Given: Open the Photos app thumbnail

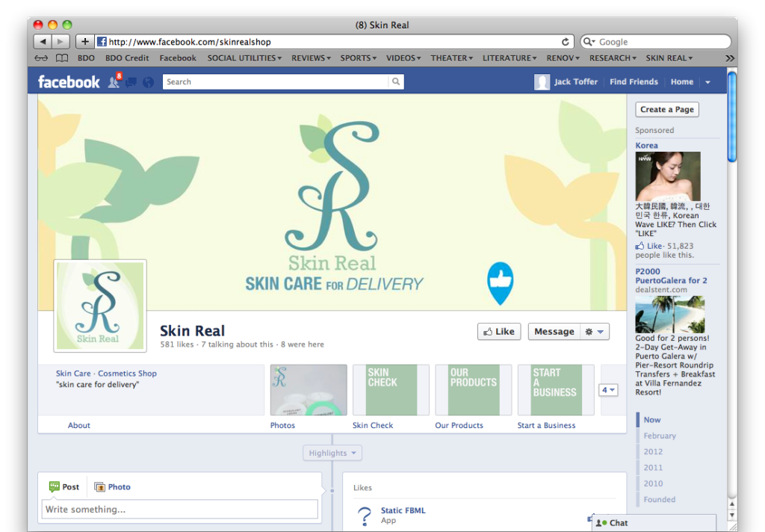Looking at the screenshot, I should click(309, 389).
